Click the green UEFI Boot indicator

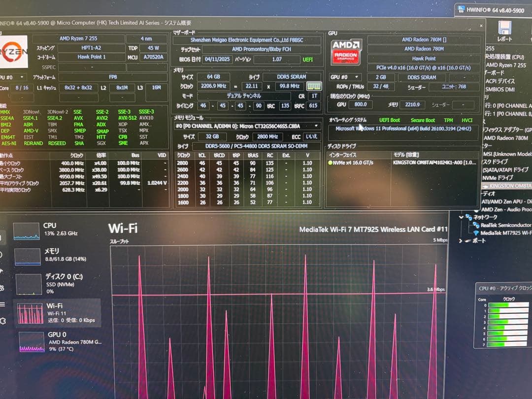[x=391, y=120]
